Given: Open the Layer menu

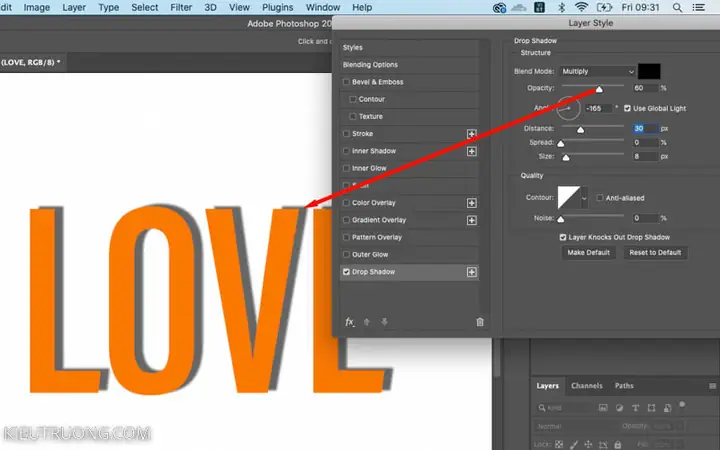Looking at the screenshot, I should pos(74,7).
